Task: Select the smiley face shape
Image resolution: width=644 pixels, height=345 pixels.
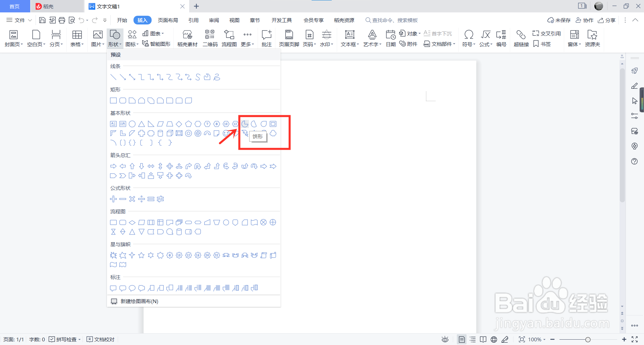Action: pyautogui.click(x=226, y=133)
